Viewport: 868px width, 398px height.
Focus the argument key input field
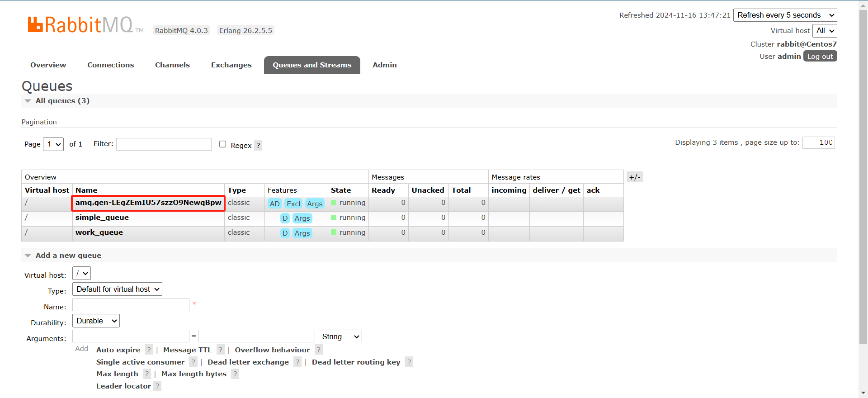pos(131,336)
